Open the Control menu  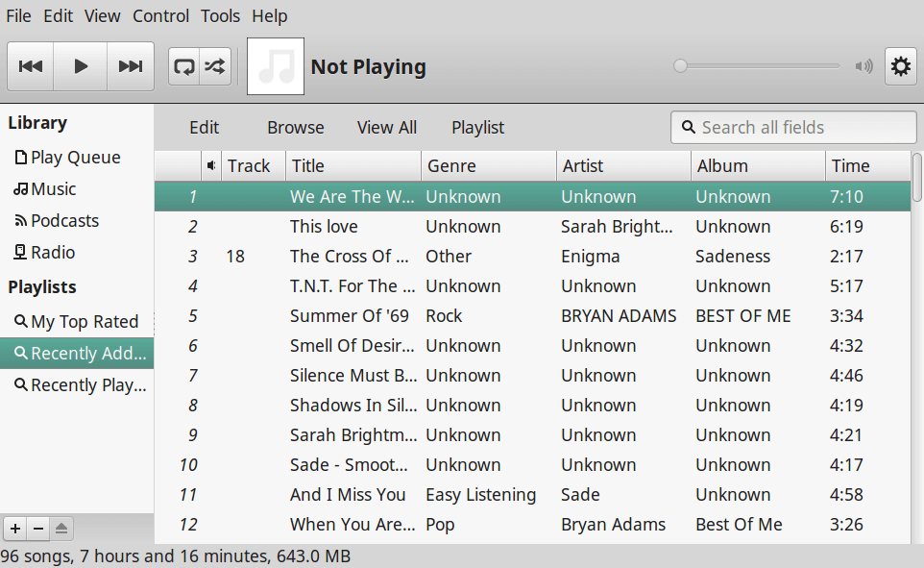point(160,16)
